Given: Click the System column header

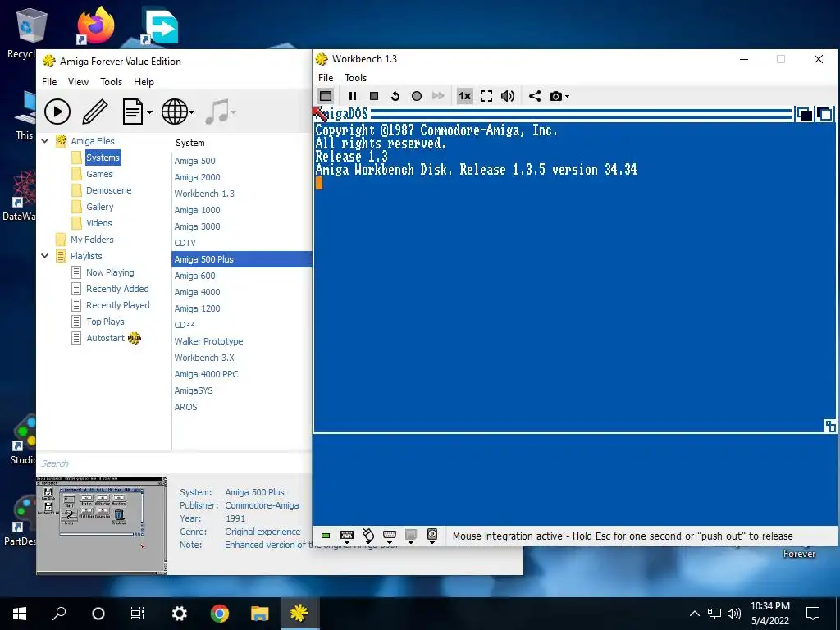Looking at the screenshot, I should [x=189, y=143].
